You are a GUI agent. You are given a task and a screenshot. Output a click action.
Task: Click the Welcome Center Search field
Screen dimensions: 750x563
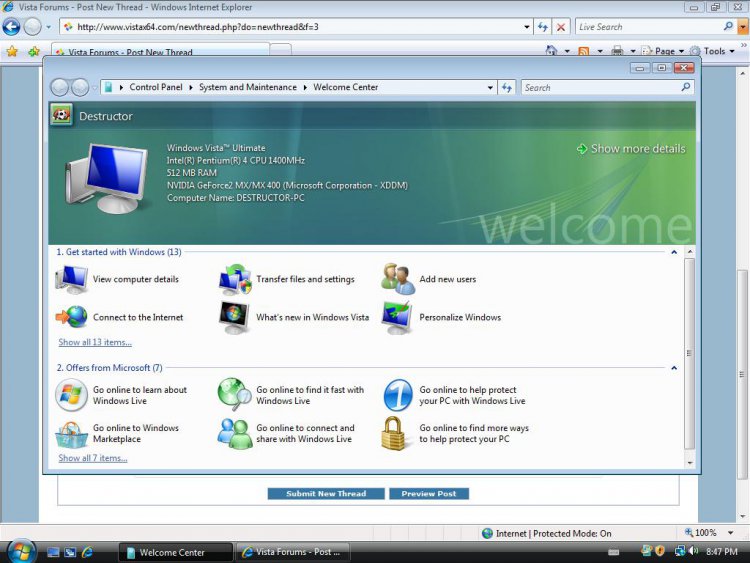pos(607,88)
